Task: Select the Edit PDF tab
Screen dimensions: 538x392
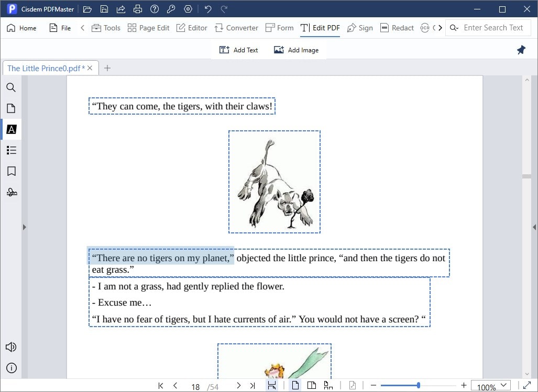Action: pyautogui.click(x=320, y=28)
